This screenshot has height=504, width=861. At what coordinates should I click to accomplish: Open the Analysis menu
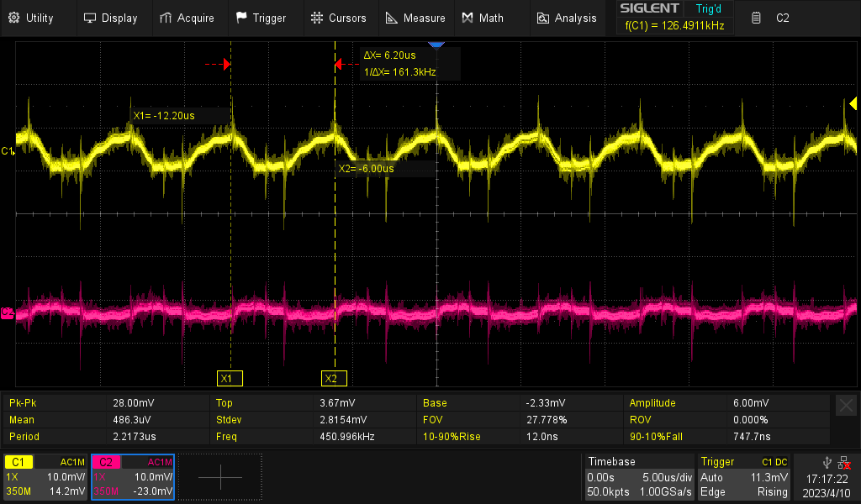point(567,18)
